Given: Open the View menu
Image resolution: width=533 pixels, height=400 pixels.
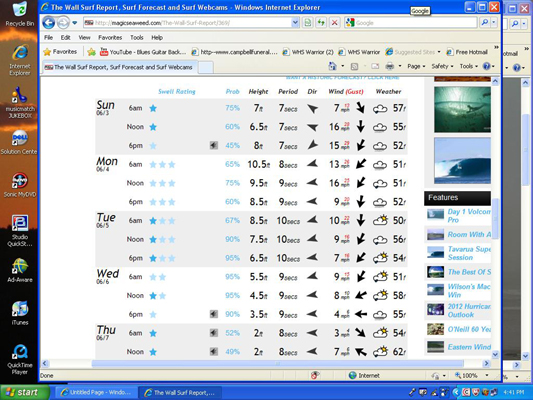Looking at the screenshot, I should [x=84, y=37].
